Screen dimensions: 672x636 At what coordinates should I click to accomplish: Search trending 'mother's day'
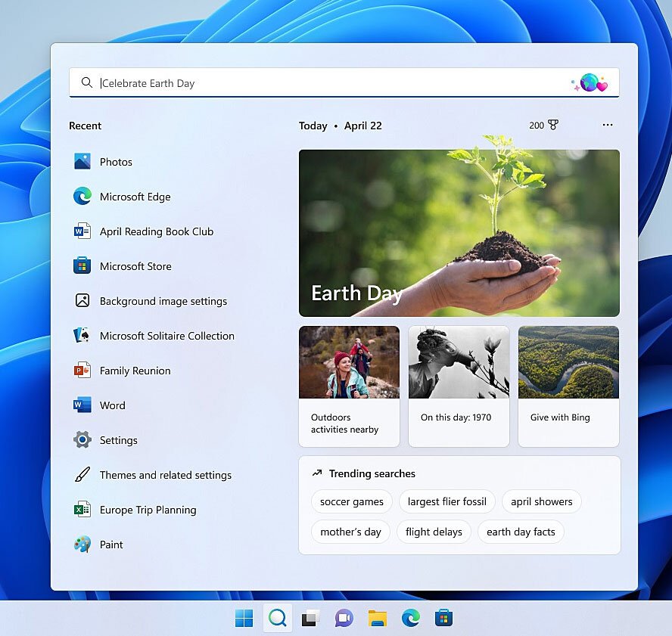tap(350, 532)
